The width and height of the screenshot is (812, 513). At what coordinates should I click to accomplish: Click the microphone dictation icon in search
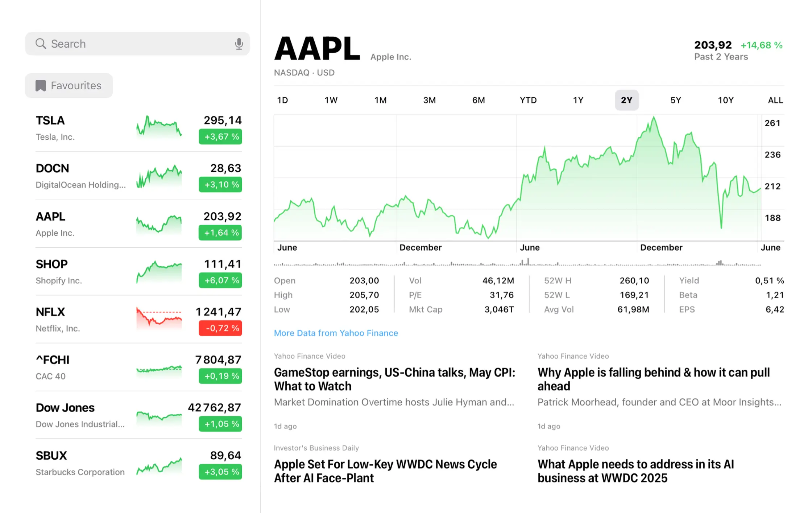[239, 44]
